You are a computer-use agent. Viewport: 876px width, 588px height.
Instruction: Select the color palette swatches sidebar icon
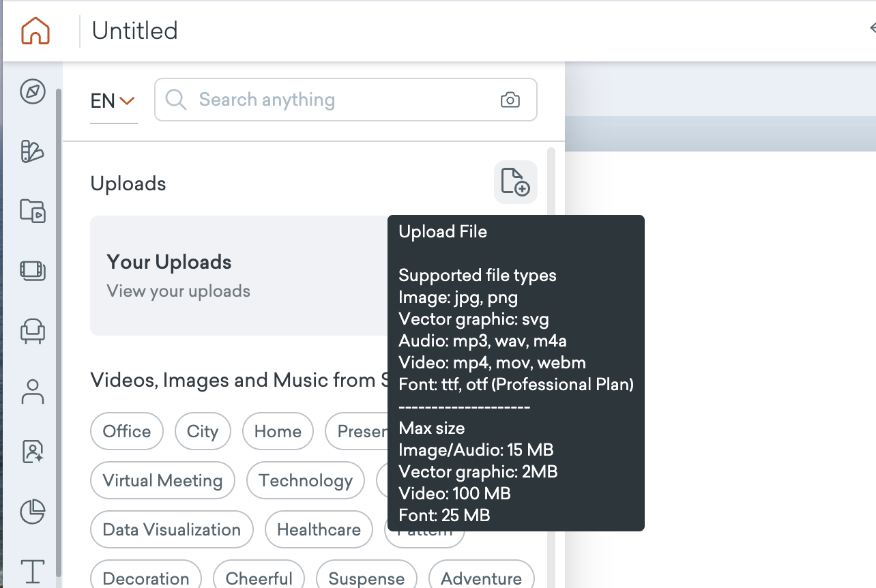[x=33, y=151]
